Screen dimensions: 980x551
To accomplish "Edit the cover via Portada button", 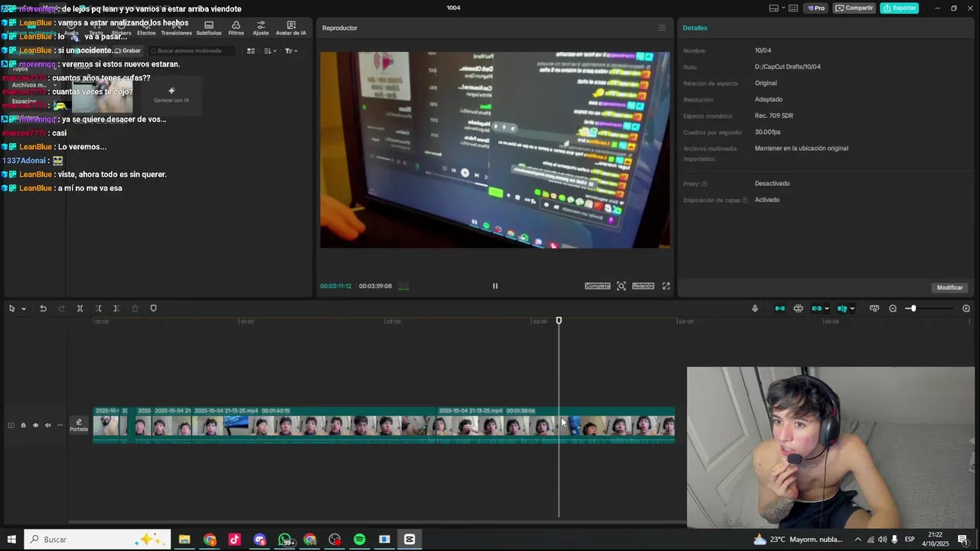I will [x=79, y=425].
